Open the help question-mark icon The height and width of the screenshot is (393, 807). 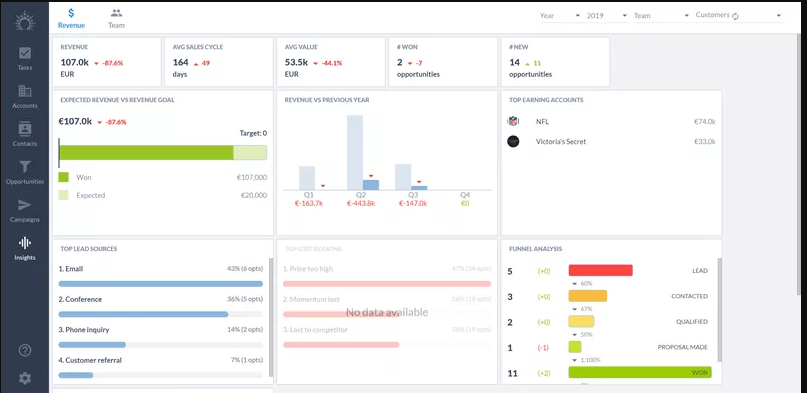pos(25,350)
